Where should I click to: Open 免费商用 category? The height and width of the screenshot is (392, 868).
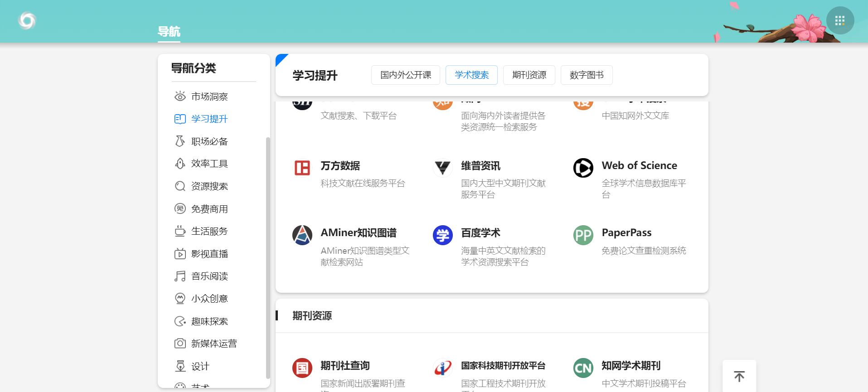coord(209,209)
